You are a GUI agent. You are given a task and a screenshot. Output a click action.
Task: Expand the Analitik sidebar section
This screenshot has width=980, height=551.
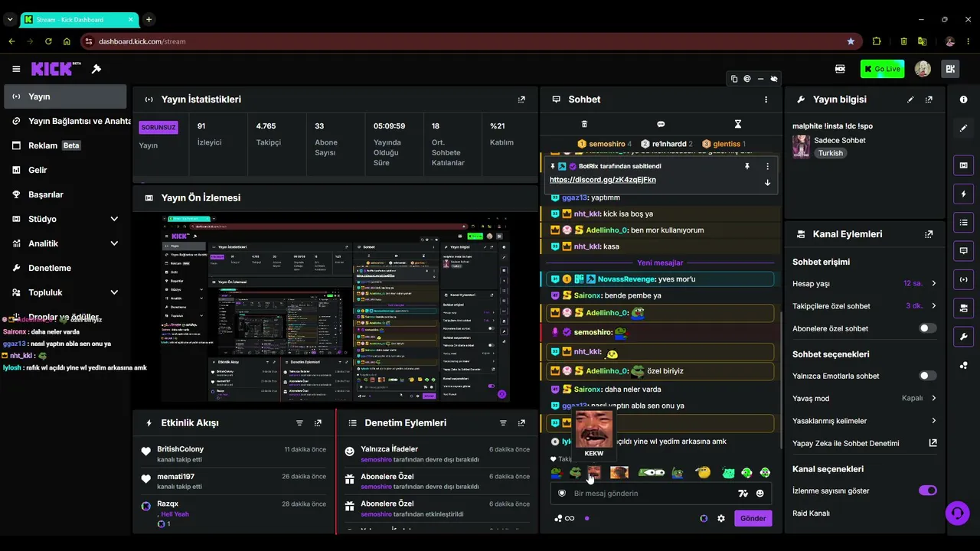(114, 243)
